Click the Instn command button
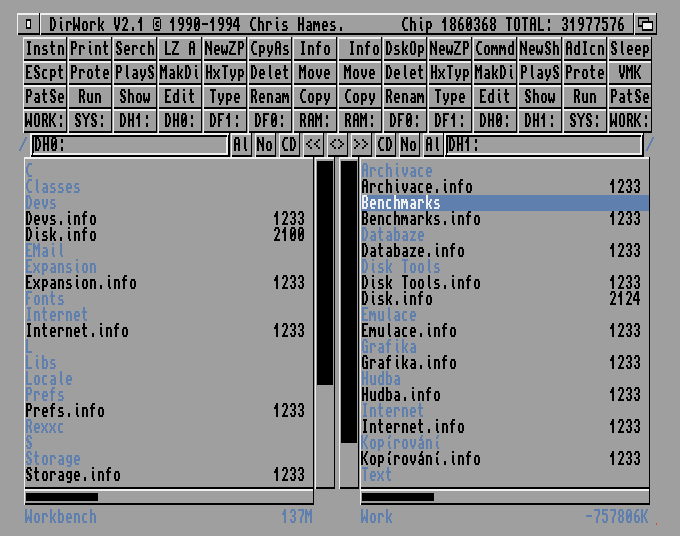Viewport: 680px width, 536px height. (44, 48)
